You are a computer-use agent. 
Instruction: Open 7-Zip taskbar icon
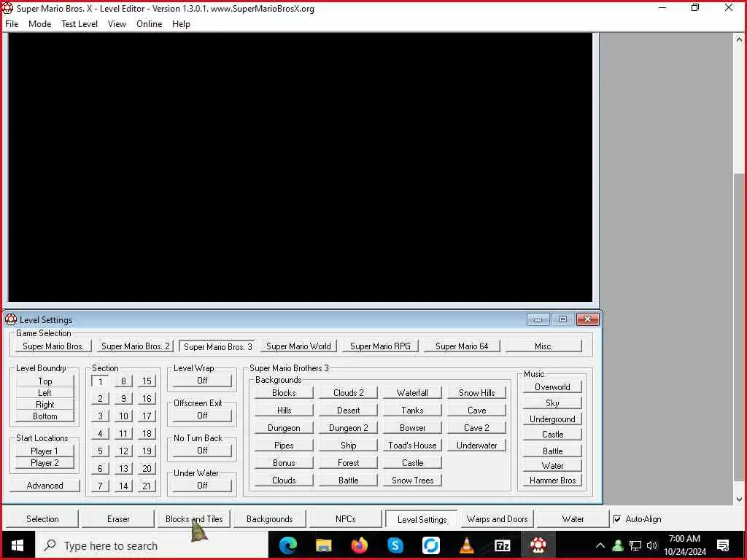click(x=502, y=545)
